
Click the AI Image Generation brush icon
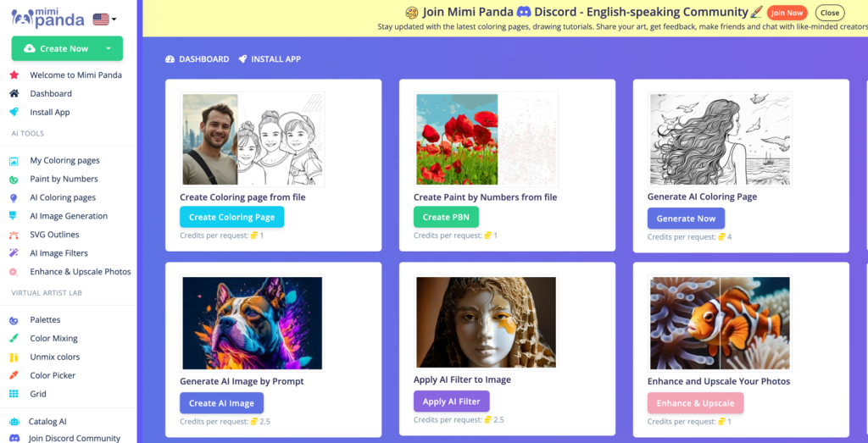(x=14, y=216)
